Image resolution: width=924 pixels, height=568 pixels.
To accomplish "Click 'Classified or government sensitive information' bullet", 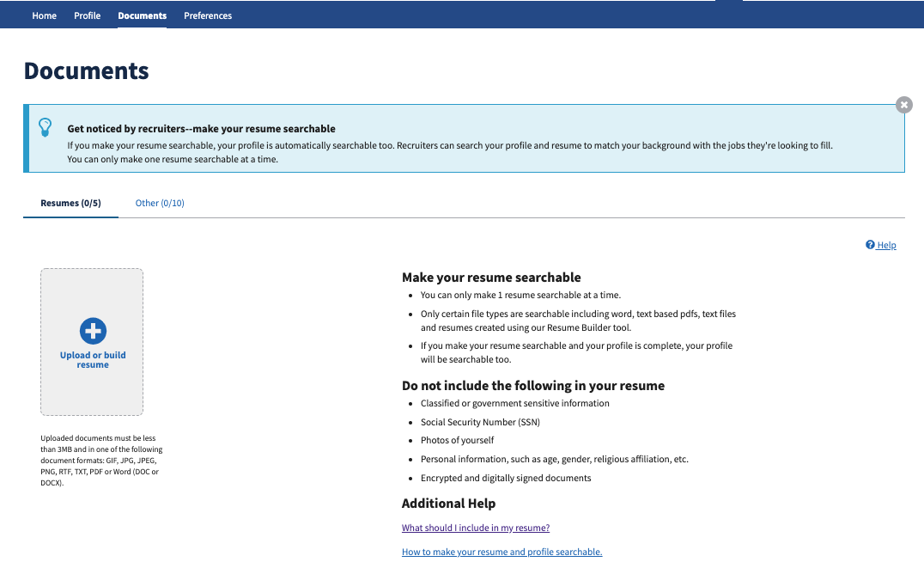I will coord(515,403).
